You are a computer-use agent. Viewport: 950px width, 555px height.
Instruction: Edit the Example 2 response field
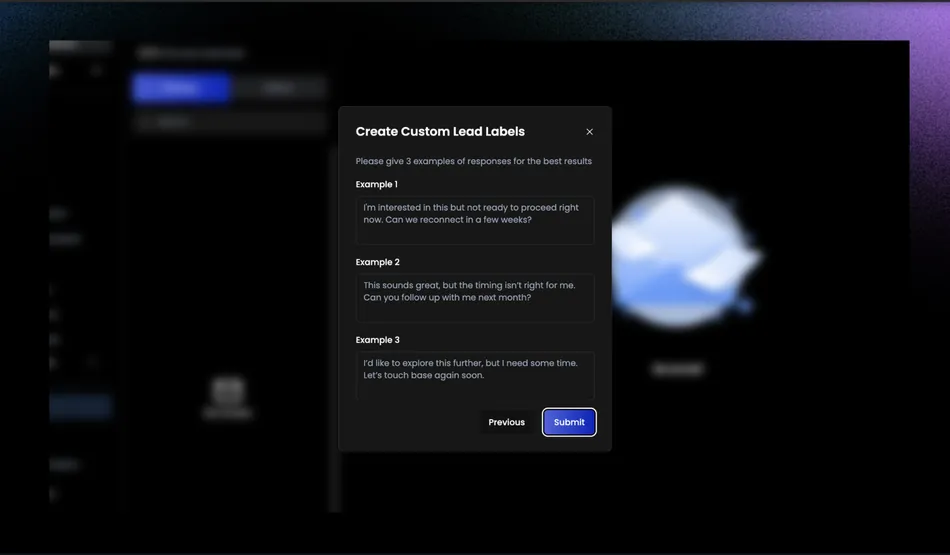(475, 297)
